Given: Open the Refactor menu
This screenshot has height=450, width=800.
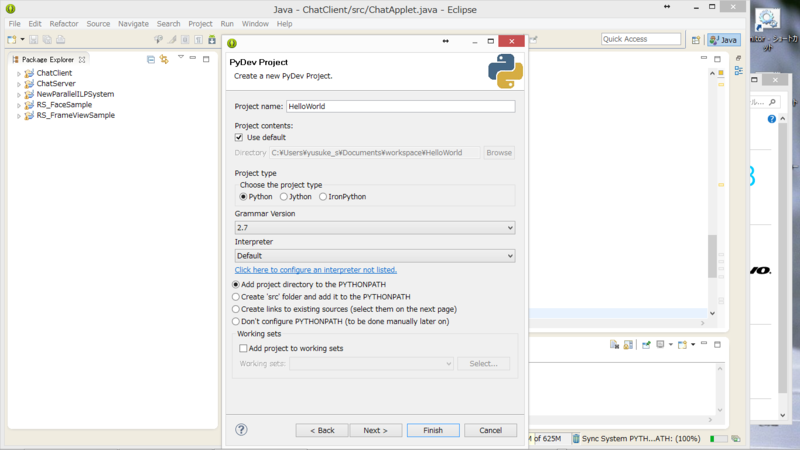Looking at the screenshot, I should pyautogui.click(x=64, y=23).
